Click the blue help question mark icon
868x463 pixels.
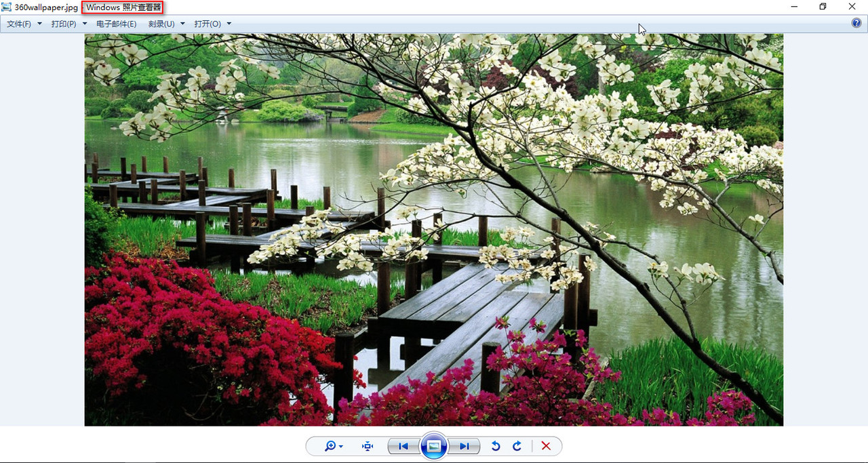pyautogui.click(x=856, y=23)
